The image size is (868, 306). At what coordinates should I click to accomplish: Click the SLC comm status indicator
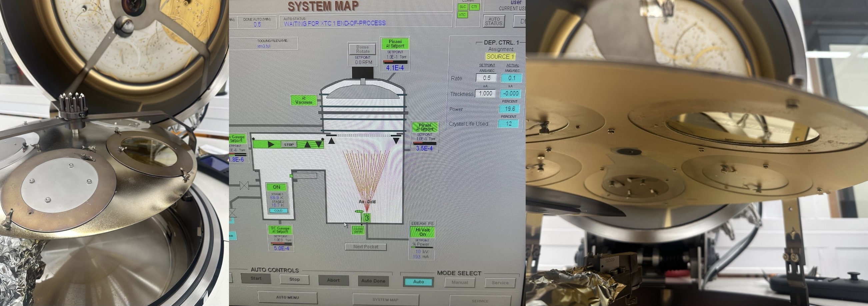tap(462, 7)
